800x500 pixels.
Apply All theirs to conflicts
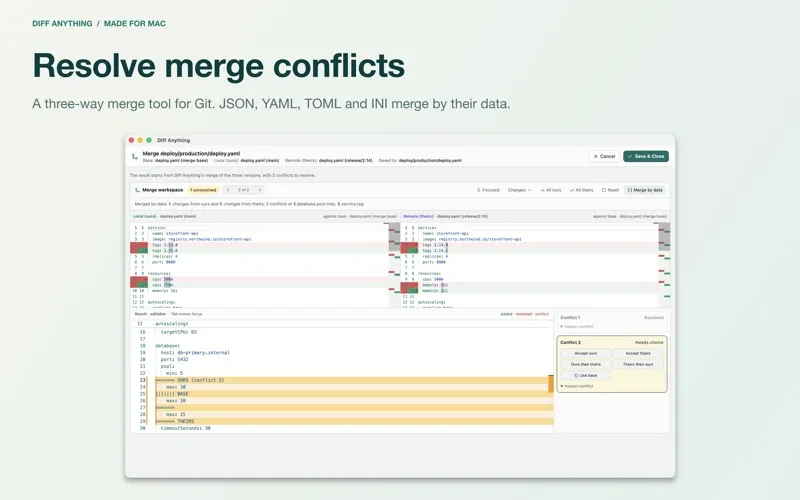(582, 190)
